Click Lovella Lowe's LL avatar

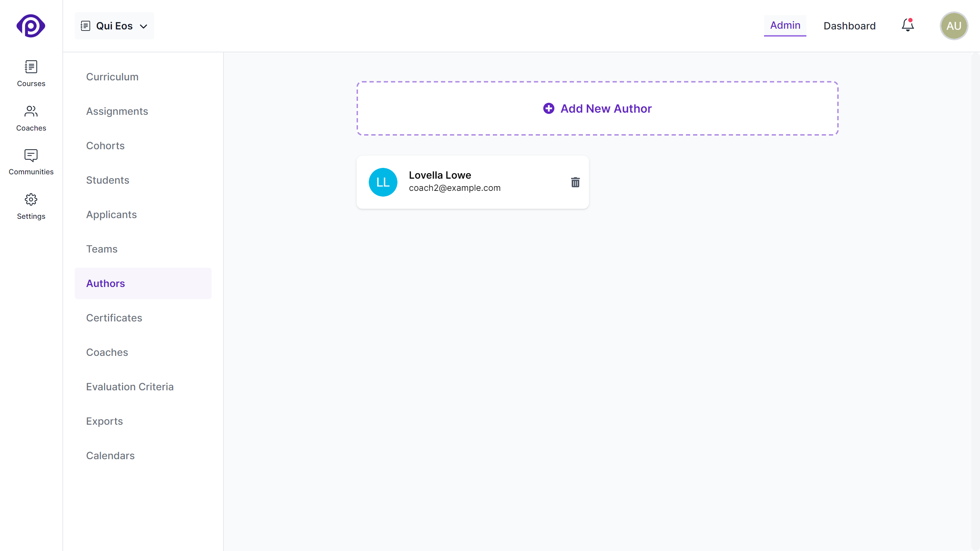tap(383, 182)
